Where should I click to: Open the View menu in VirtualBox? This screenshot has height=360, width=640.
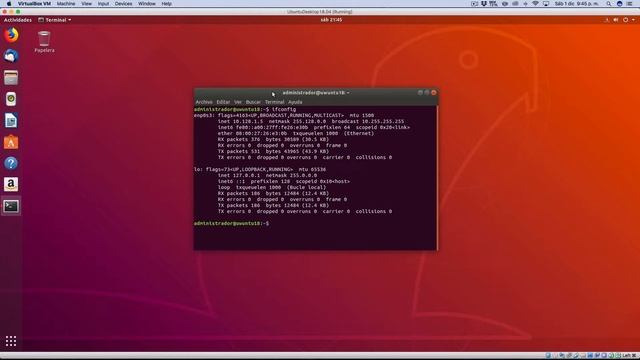click(87, 4)
